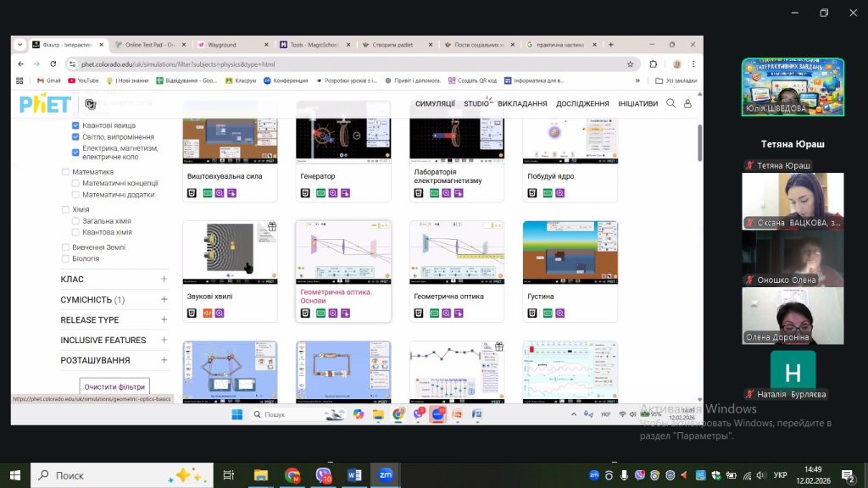Screen dimensions: 868x488
Task: Uncheck the Світло, випромінення filter
Action: pos(76,136)
